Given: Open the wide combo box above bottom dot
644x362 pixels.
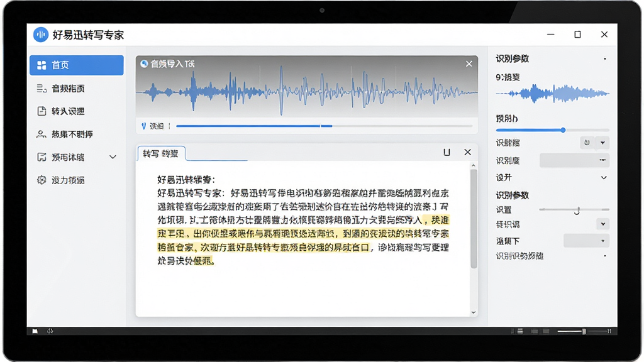Looking at the screenshot, I should click(586, 241).
